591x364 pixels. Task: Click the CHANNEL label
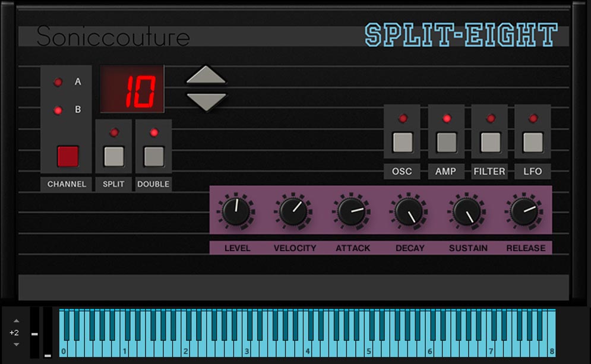tap(67, 184)
